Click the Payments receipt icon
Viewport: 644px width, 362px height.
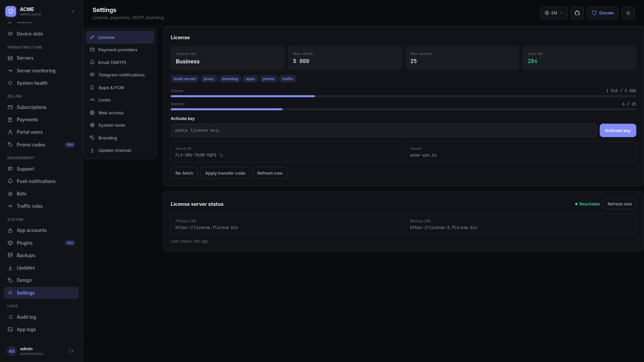pyautogui.click(x=10, y=120)
